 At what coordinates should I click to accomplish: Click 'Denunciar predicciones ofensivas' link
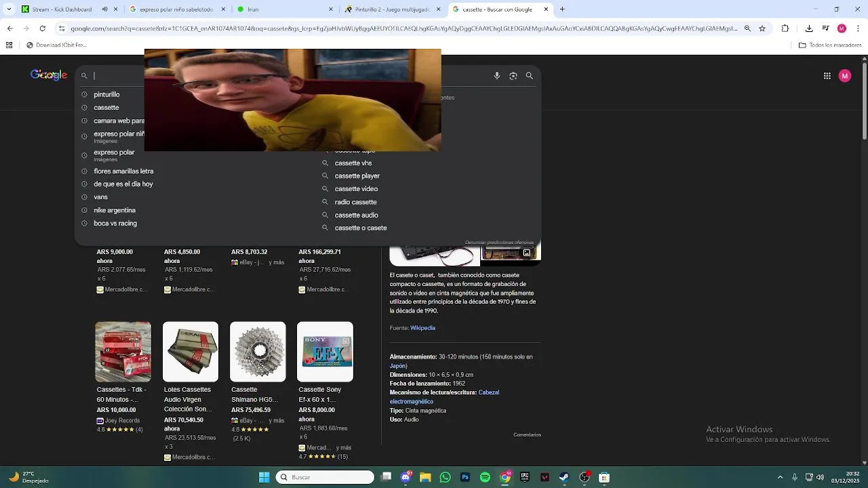499,242
